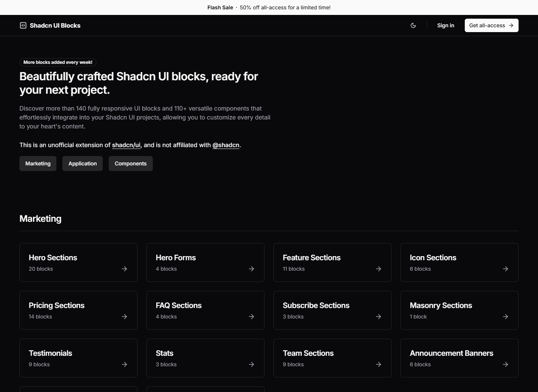538x392 pixels.
Task: Click 'More blocks added every week!' badge
Action: click(58, 62)
